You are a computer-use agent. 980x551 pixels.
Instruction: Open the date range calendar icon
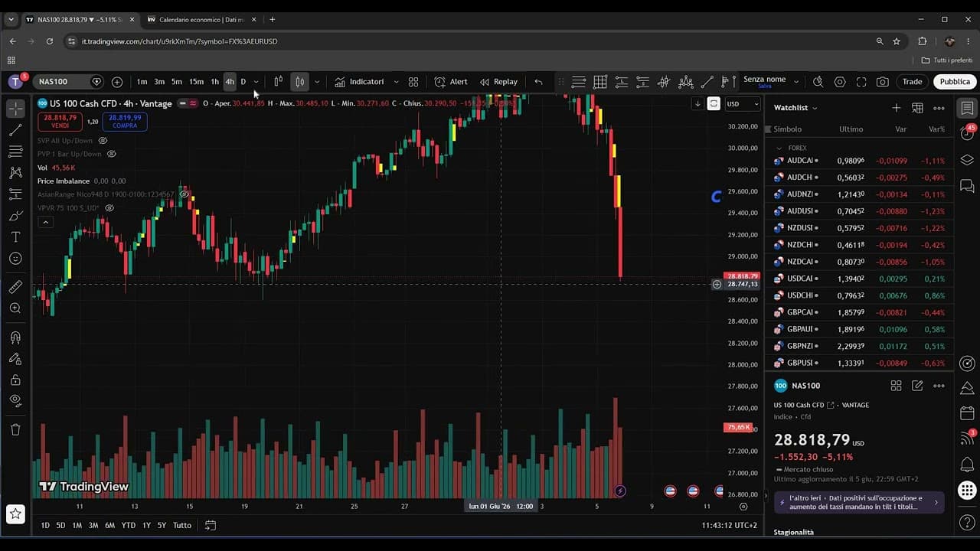(x=211, y=525)
